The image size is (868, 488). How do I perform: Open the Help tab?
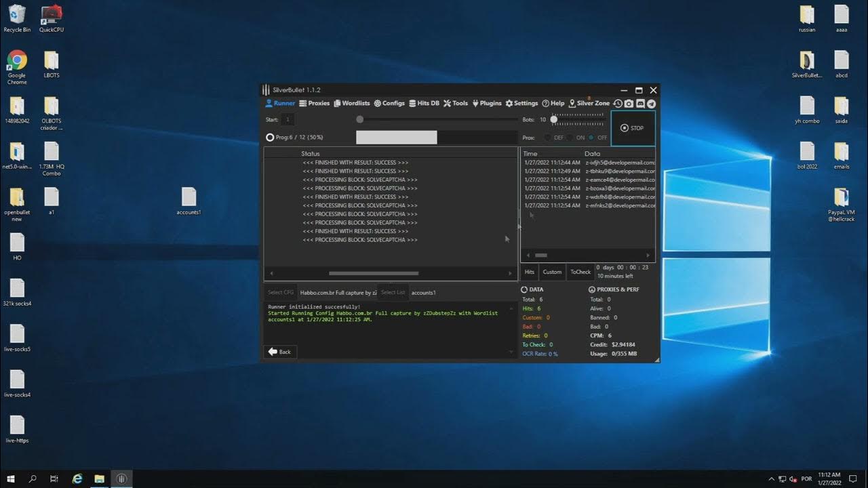(553, 104)
